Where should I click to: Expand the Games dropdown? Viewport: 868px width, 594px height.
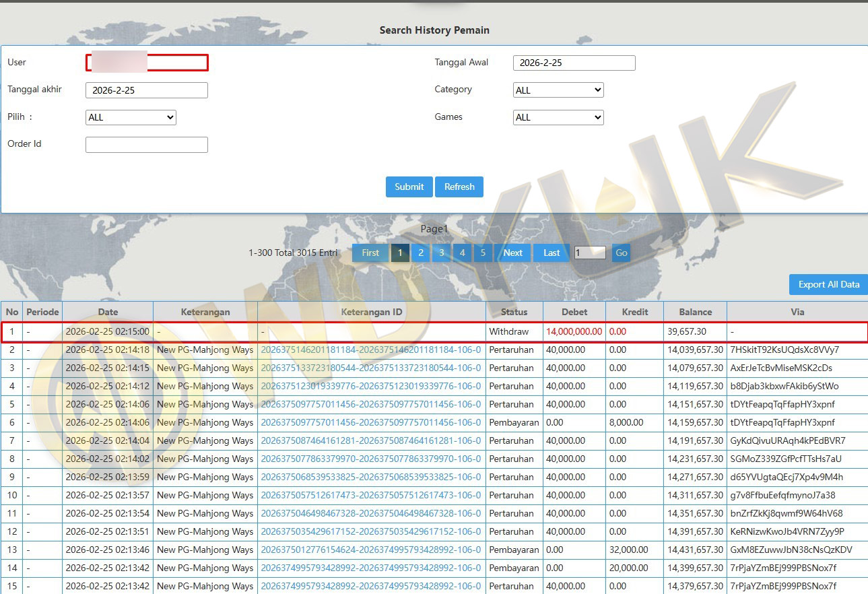[558, 117]
